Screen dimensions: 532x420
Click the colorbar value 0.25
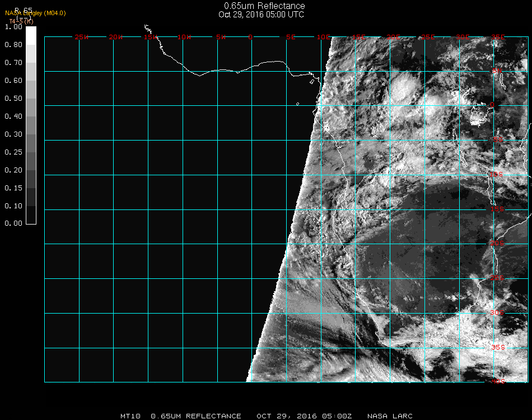point(13,152)
